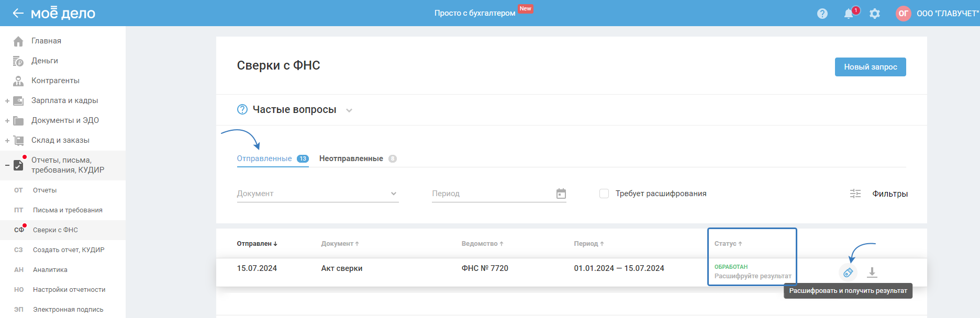980x318 pixels.
Task: Click the decrypt result icon
Action: click(x=848, y=272)
